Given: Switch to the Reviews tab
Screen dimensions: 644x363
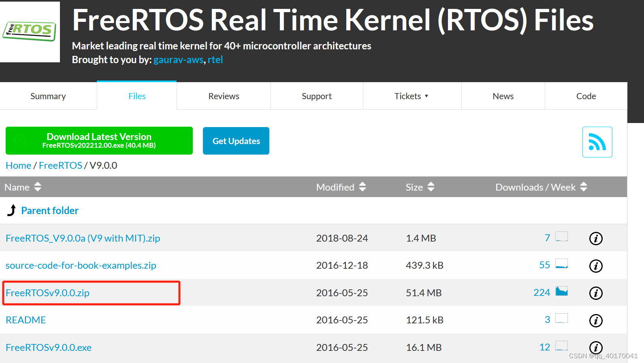Looking at the screenshot, I should pyautogui.click(x=224, y=96).
